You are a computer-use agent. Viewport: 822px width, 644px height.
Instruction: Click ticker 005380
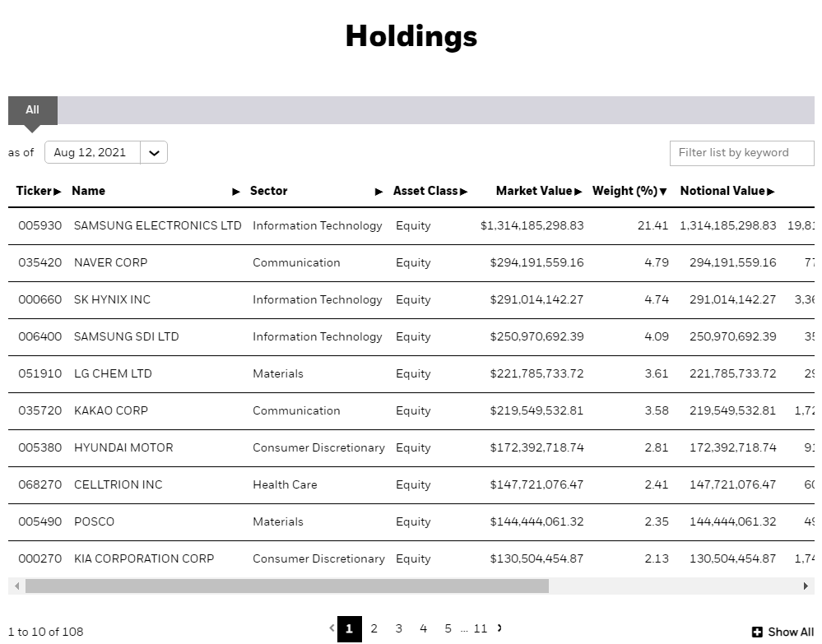click(x=39, y=447)
